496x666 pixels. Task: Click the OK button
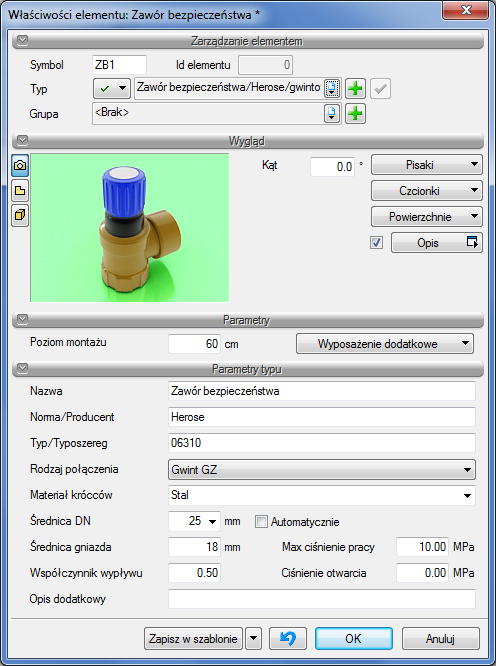coord(354,638)
